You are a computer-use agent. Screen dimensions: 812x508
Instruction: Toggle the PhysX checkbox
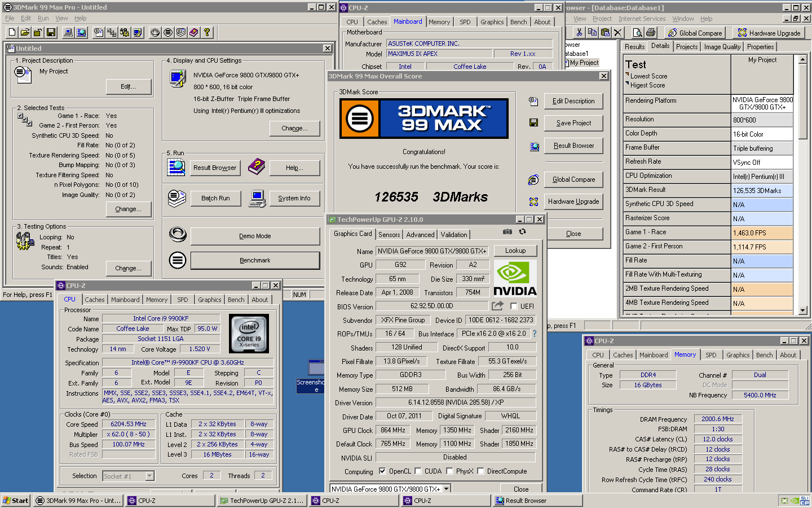pyautogui.click(x=449, y=471)
